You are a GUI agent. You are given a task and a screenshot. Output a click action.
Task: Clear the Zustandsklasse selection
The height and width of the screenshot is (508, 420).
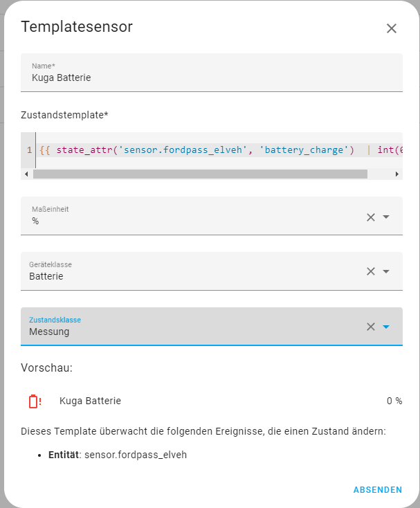pyautogui.click(x=371, y=327)
